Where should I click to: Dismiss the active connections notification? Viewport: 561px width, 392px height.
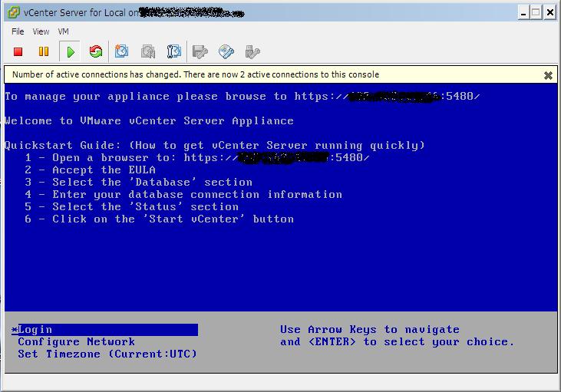pos(548,75)
